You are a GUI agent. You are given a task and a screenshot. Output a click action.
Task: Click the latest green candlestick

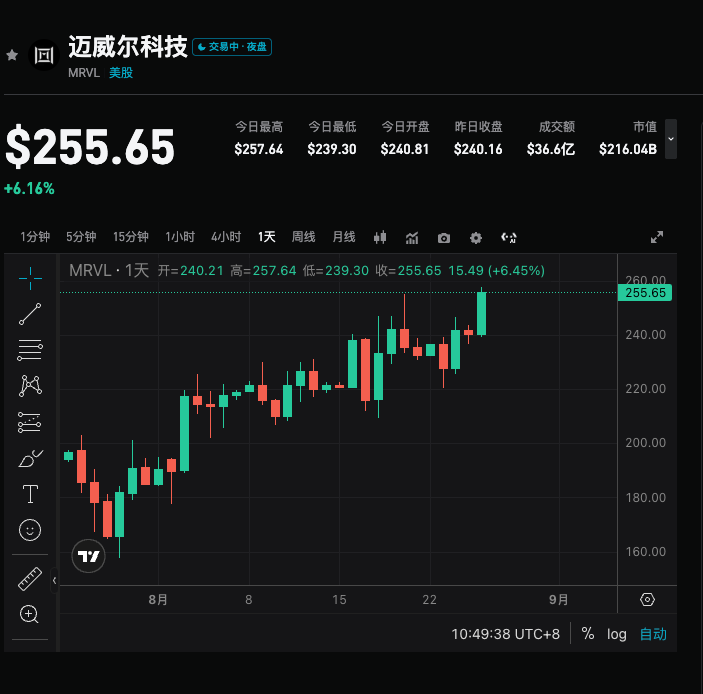482,313
